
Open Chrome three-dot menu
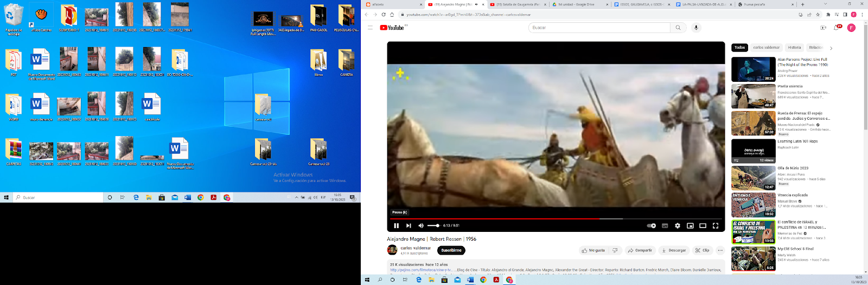click(x=862, y=15)
